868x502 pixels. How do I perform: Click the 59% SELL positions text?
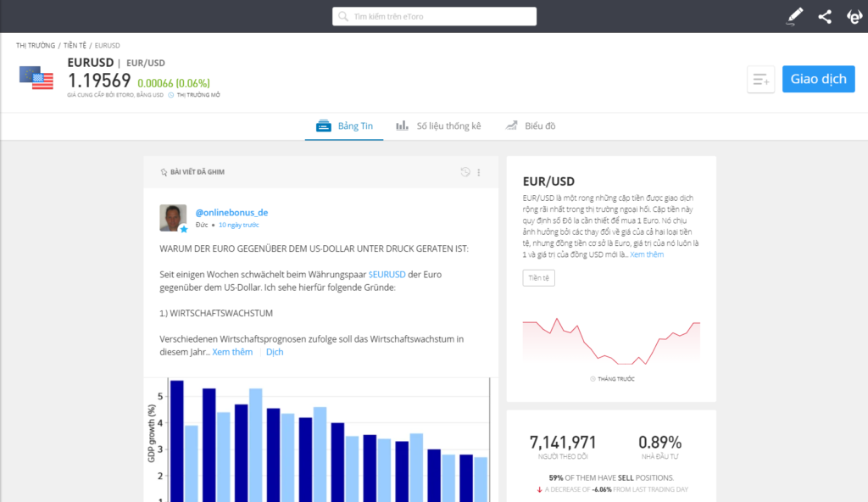tap(611, 477)
